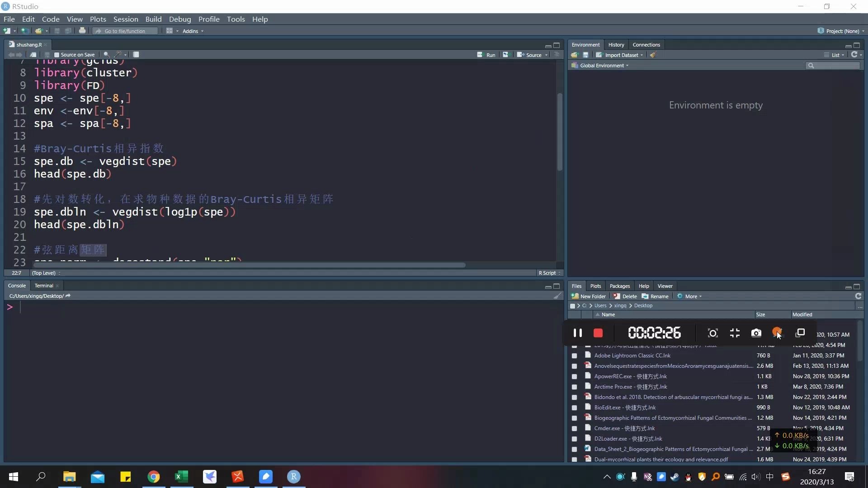
Task: Save the current workspace
Action: (x=585, y=55)
